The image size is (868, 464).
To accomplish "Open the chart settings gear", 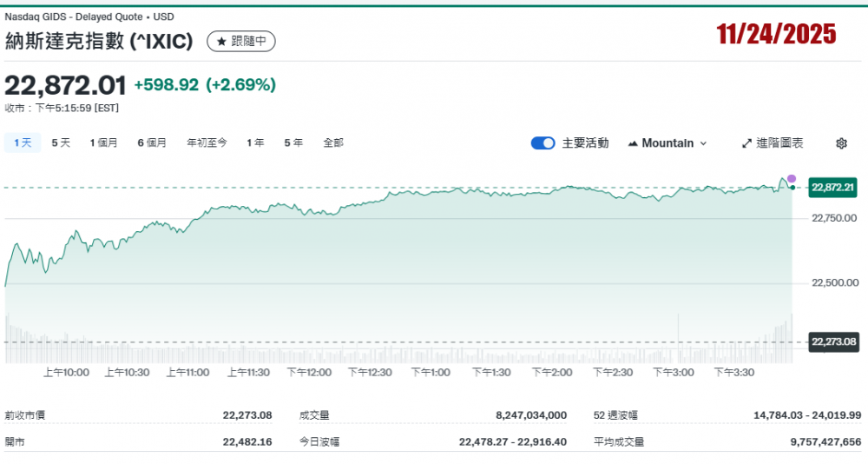I will click(x=841, y=143).
